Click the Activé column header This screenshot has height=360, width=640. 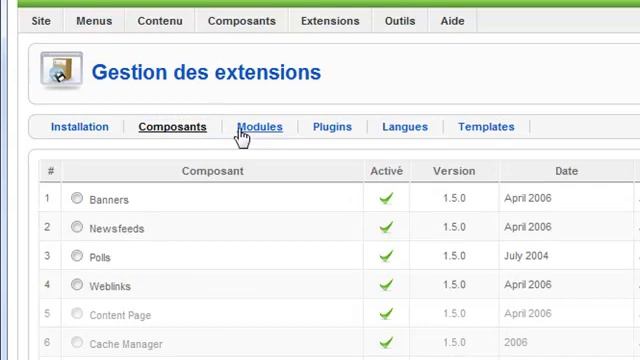pos(387,171)
